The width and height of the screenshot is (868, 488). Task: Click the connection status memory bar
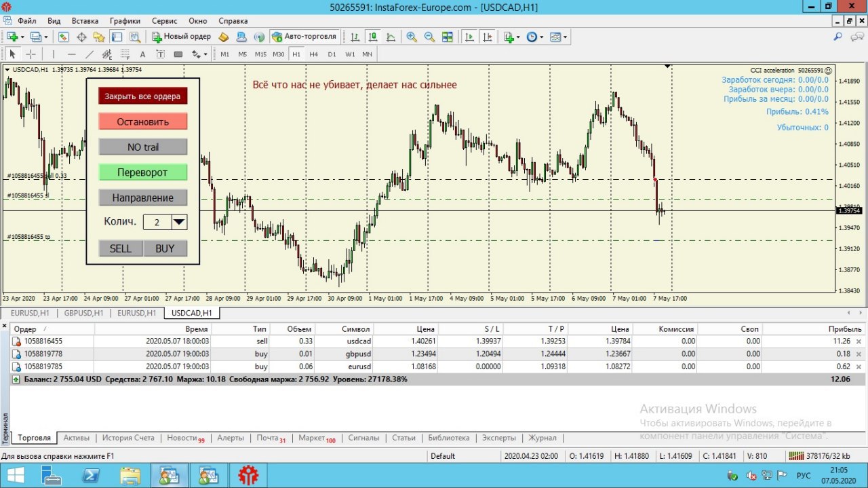click(820, 456)
